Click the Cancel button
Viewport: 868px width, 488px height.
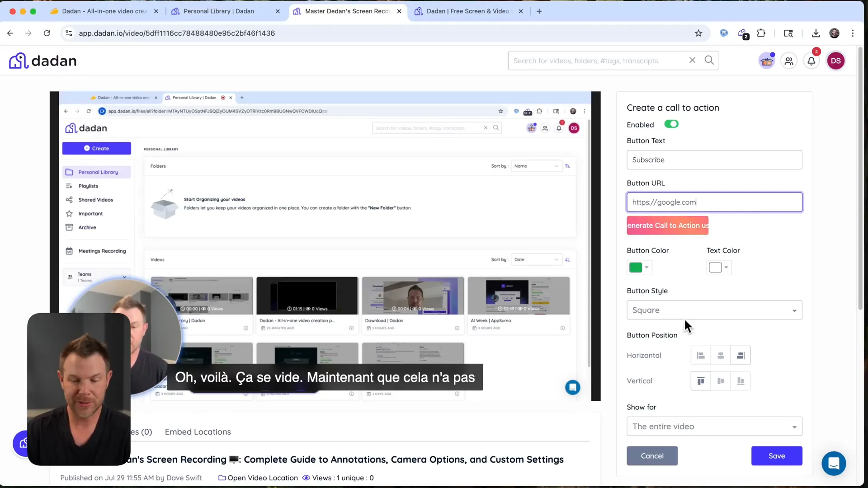tap(652, 456)
